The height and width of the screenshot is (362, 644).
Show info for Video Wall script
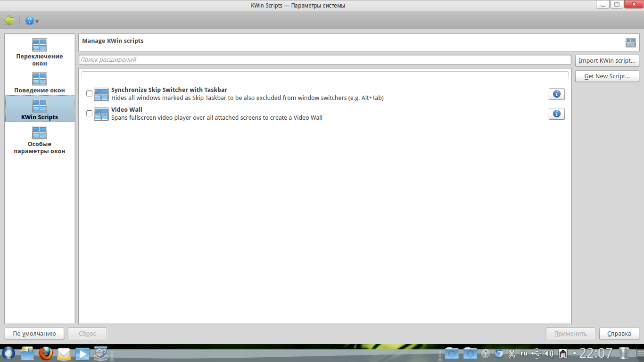pyautogui.click(x=557, y=114)
